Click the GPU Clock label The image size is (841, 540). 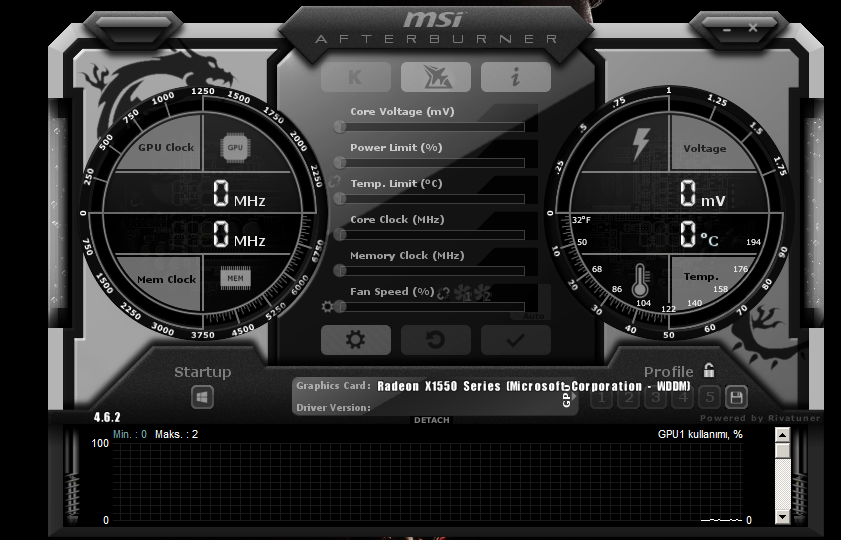click(x=166, y=147)
